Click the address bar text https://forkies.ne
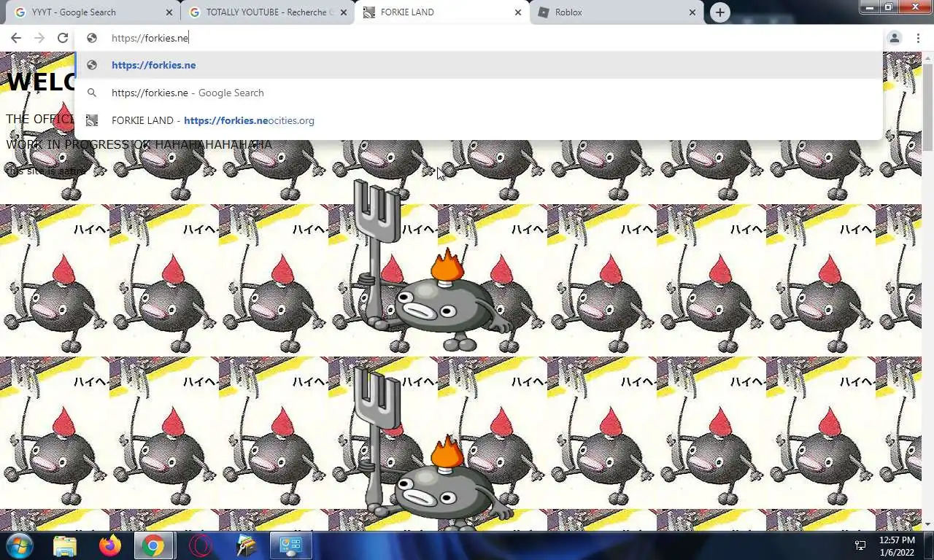This screenshot has width=934, height=560. [x=150, y=38]
